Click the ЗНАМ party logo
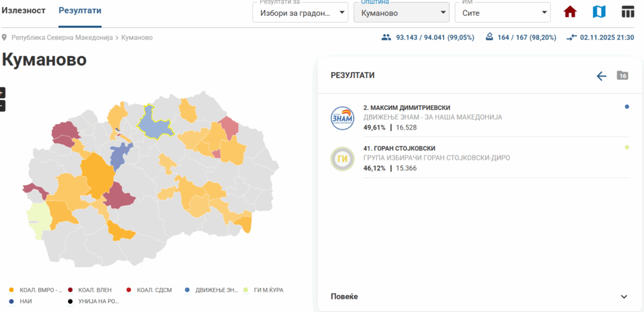644x312 pixels. tap(343, 118)
